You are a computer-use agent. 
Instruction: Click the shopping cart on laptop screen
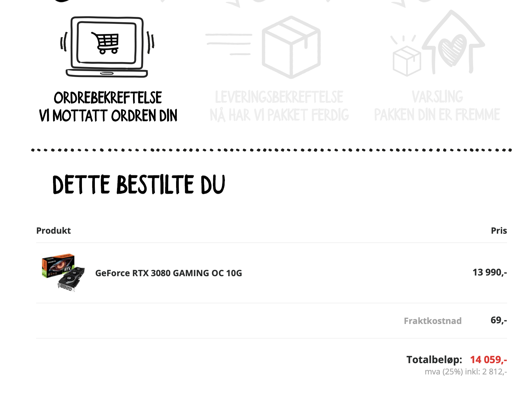pyautogui.click(x=105, y=42)
